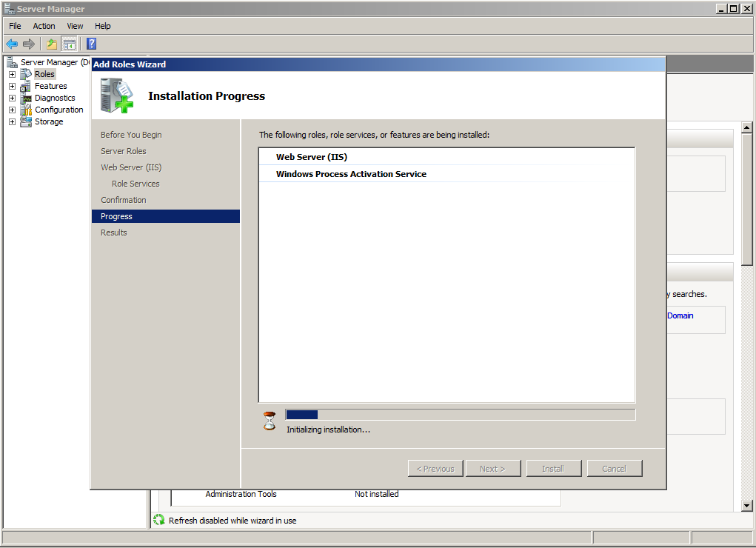This screenshot has width=756, height=548.
Task: Select the Web Server (IIS) wizard step
Action: point(131,167)
